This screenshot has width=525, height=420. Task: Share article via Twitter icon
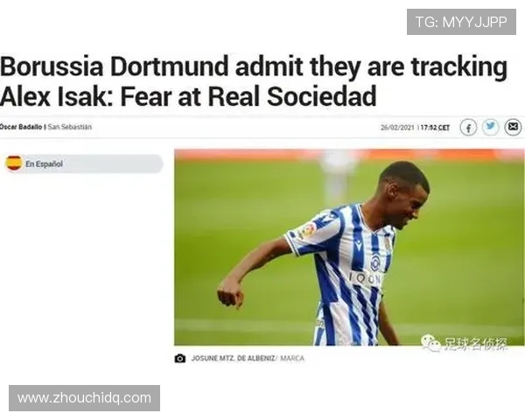(490, 127)
